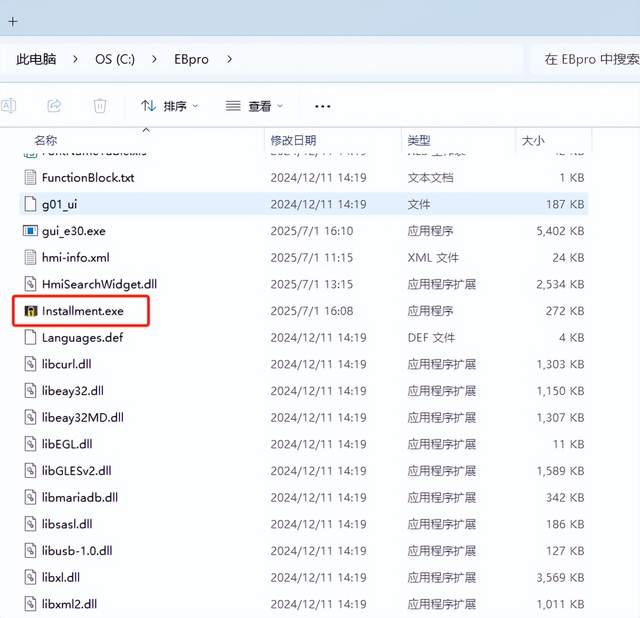Click the share icon in the toolbar

[x=54, y=105]
